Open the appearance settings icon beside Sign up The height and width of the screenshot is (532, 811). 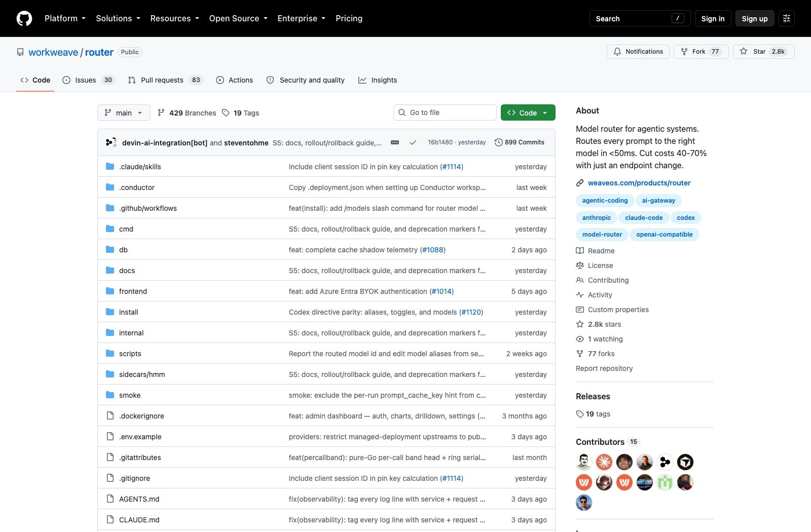787,18
